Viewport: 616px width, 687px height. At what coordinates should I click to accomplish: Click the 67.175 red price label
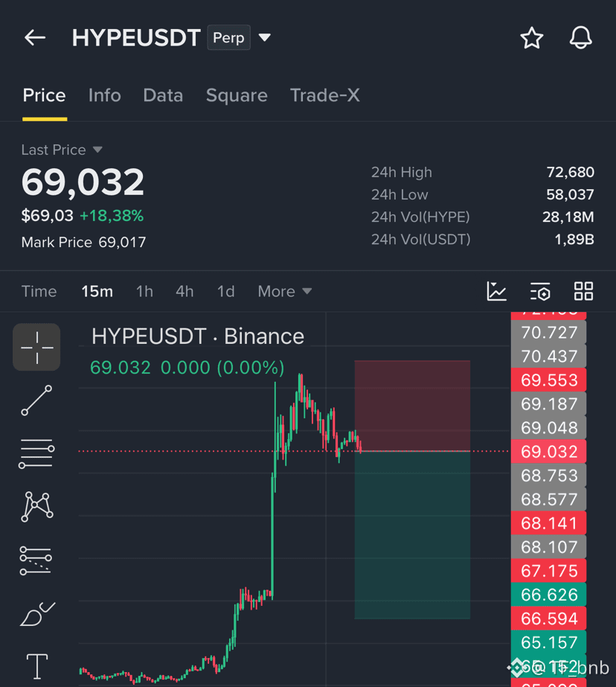tap(548, 571)
